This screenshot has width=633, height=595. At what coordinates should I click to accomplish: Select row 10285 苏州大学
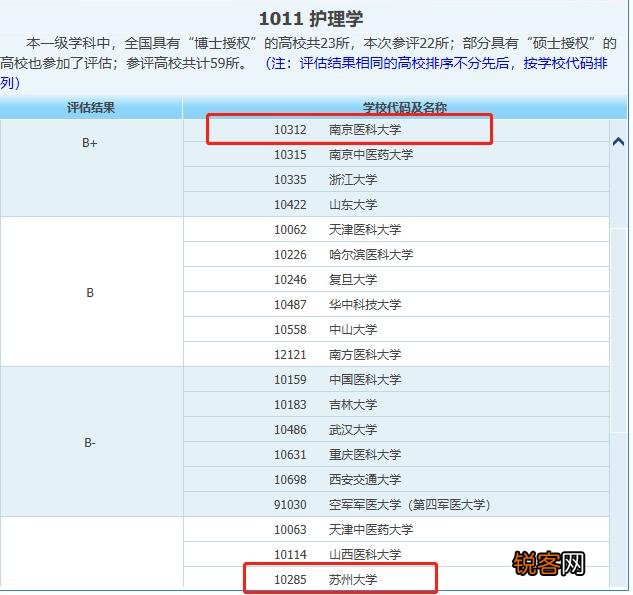pos(396,580)
